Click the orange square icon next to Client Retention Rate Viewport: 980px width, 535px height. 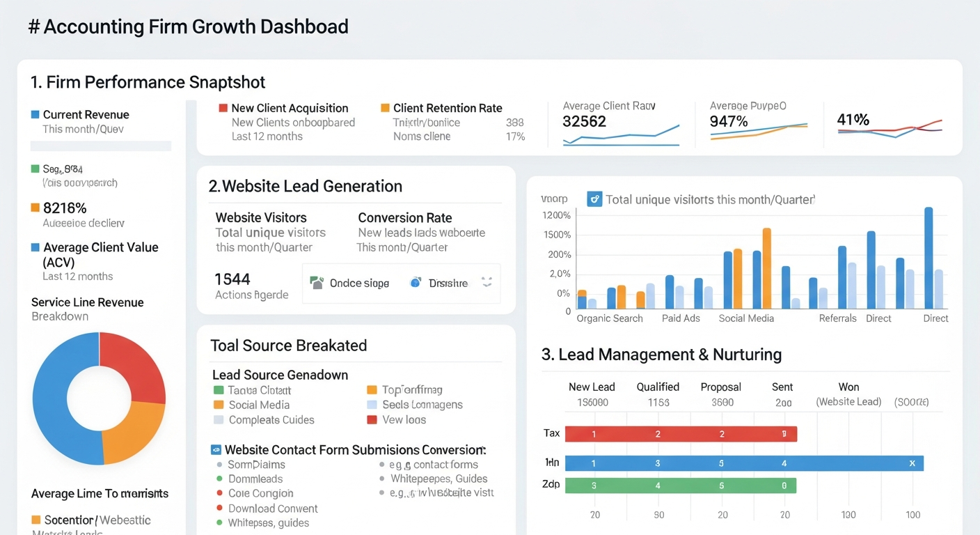[384, 107]
